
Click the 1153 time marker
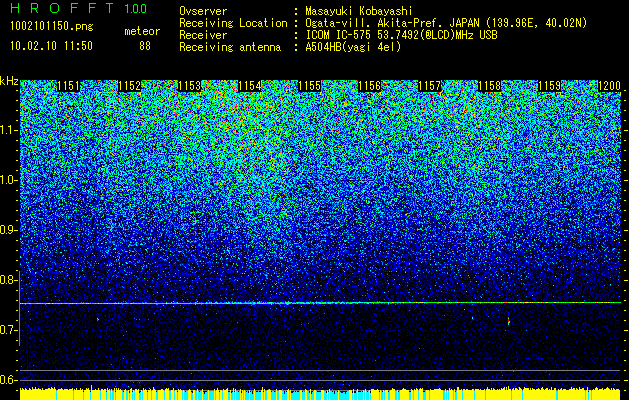tap(189, 86)
